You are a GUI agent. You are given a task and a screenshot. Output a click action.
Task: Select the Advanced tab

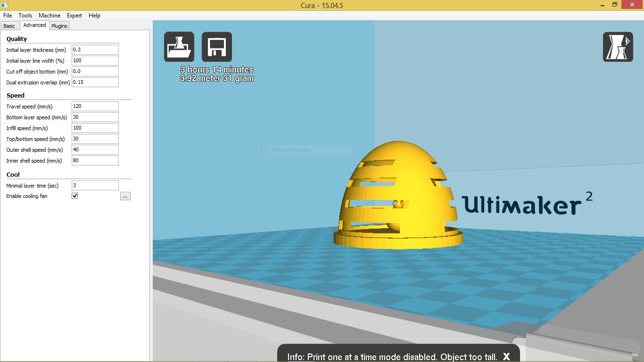tap(34, 25)
